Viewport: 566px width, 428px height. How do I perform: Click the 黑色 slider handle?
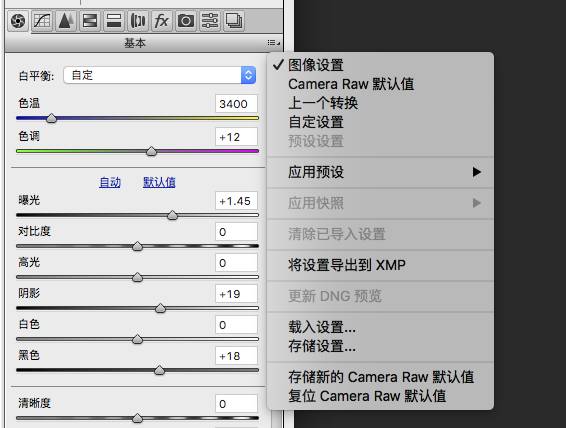[x=159, y=370]
